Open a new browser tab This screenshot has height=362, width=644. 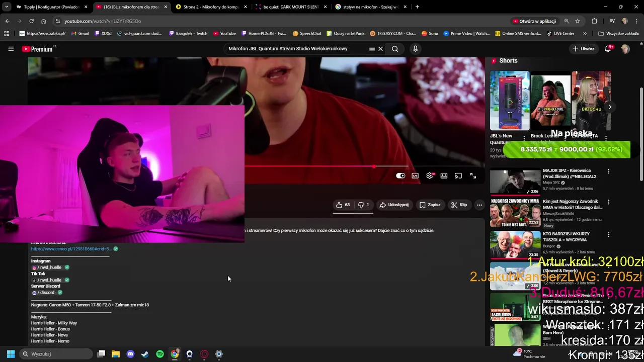pyautogui.click(x=417, y=7)
